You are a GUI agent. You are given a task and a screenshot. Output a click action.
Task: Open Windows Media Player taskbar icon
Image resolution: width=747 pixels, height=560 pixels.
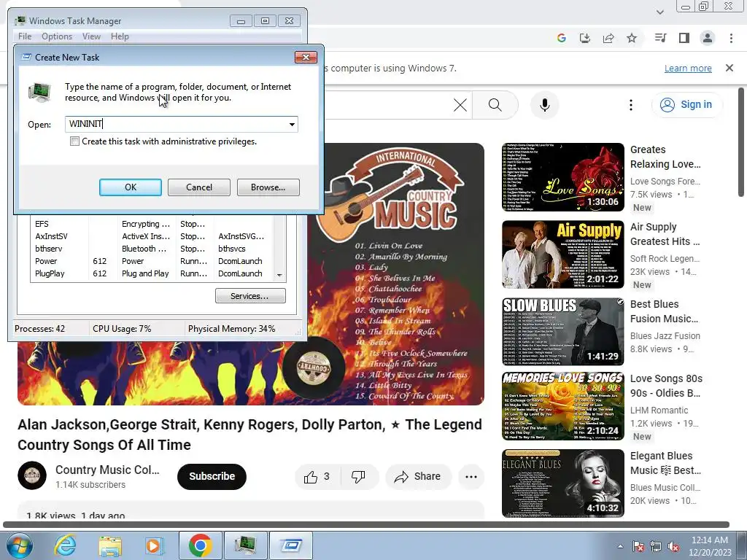point(155,545)
